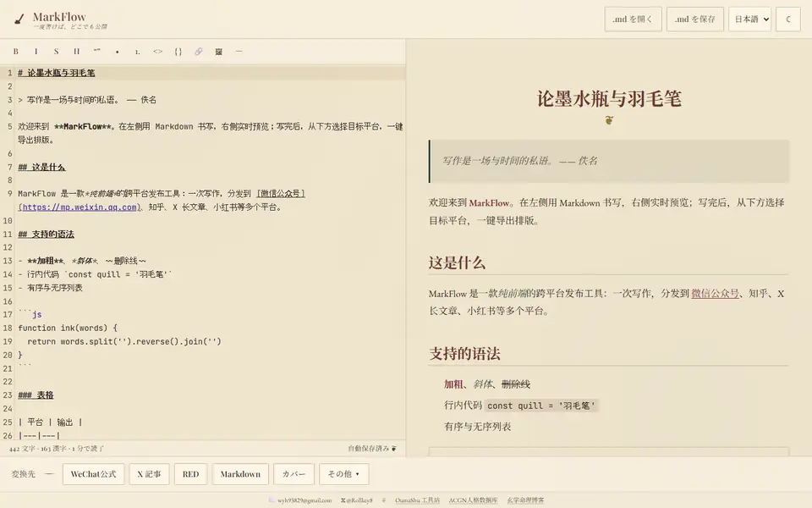Click the inline code 'const quill' in the preview
This screenshot has width=812, height=508.
(541, 406)
